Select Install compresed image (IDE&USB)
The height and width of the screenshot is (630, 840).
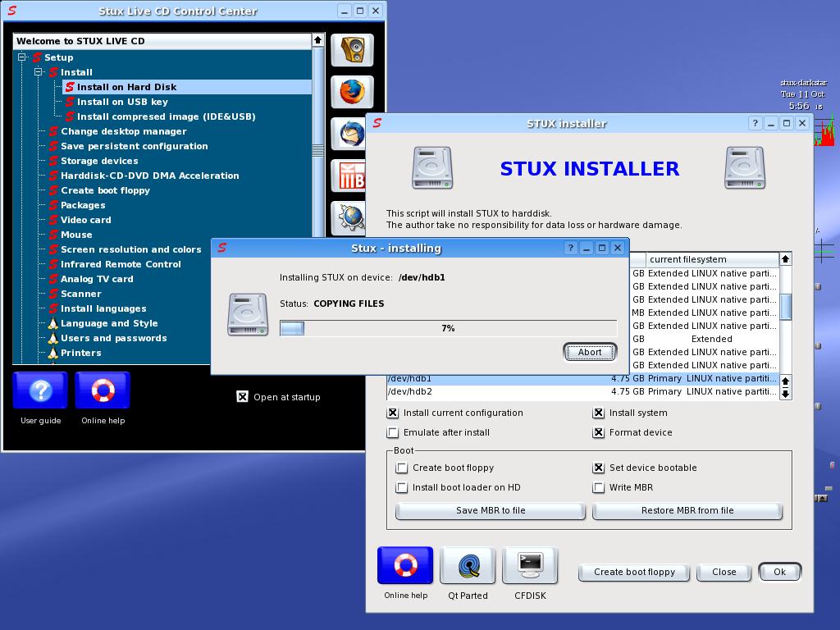[166, 116]
